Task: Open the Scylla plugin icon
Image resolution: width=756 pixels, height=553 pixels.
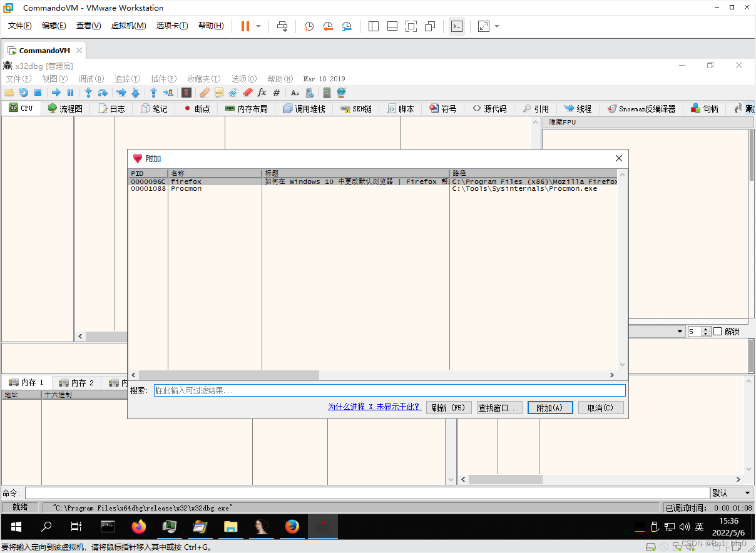Action: (x=186, y=93)
